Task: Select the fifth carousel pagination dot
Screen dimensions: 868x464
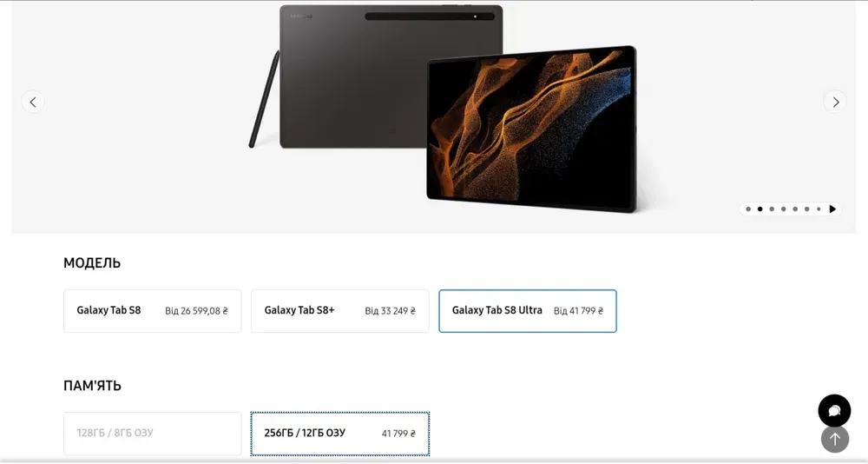Action: point(795,209)
